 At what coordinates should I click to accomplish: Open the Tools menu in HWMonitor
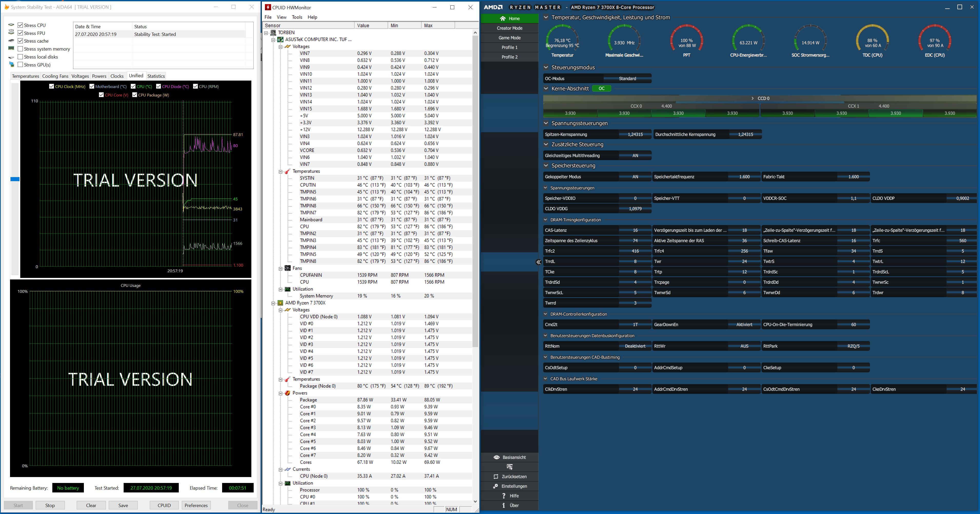pyautogui.click(x=297, y=17)
